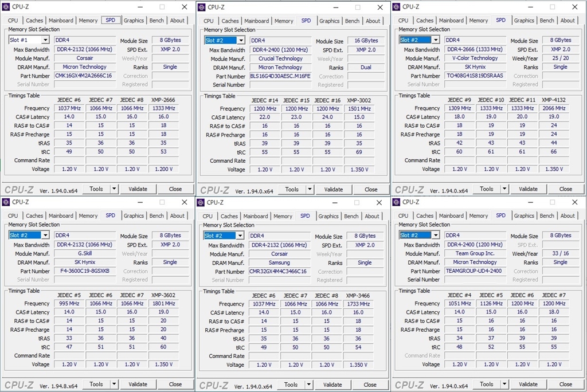The width and height of the screenshot is (587, 392).
Task: Click bottom Close button in CMK16GX4M2A2666C16 window
Action: coord(175,189)
